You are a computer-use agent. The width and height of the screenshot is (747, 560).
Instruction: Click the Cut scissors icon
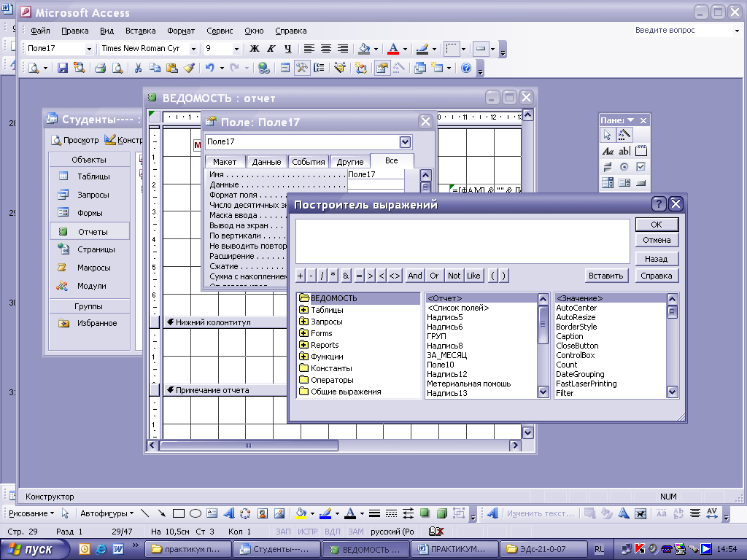[x=138, y=68]
